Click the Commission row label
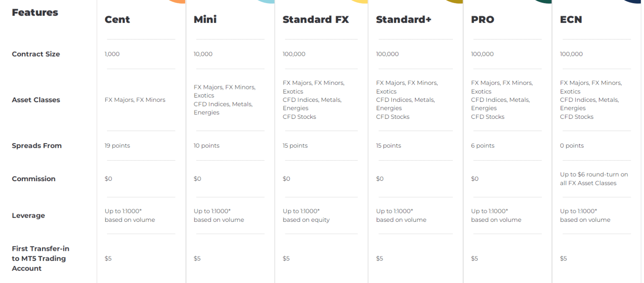This screenshot has width=644, height=283. coord(34,179)
